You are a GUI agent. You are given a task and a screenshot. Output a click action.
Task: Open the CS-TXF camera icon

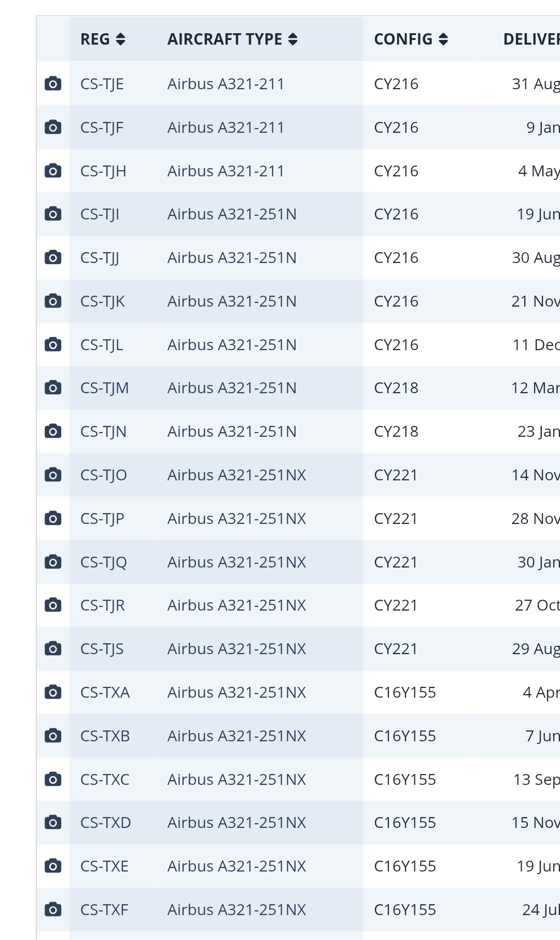(53, 909)
